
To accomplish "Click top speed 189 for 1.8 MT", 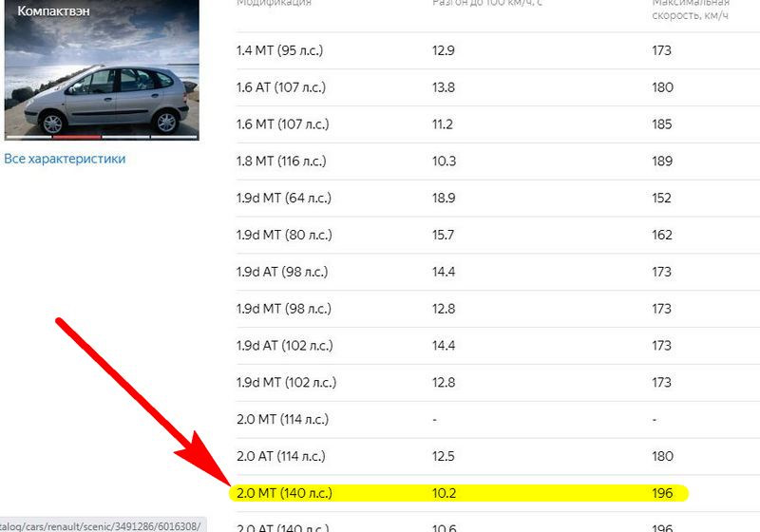I will coord(662,161).
